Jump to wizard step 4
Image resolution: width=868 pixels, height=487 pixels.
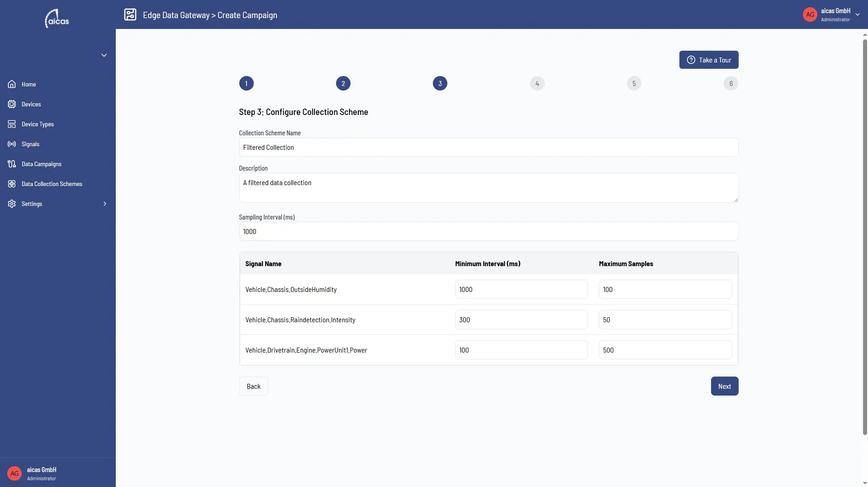537,83
